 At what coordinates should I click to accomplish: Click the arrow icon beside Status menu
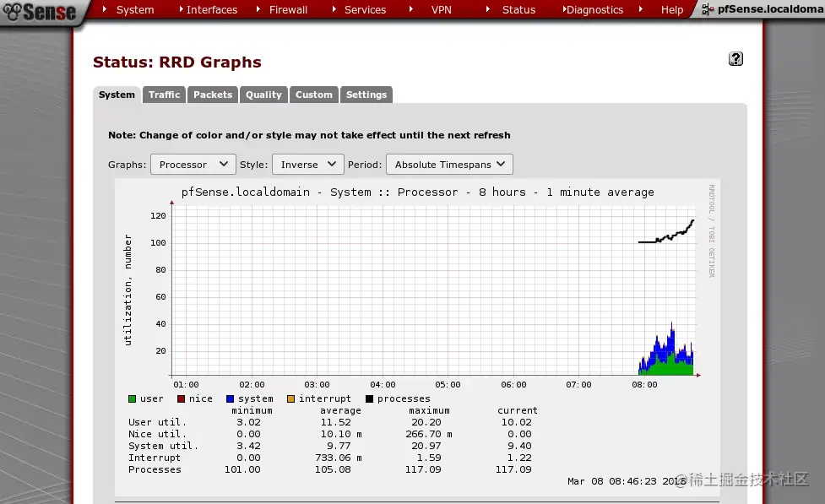tap(488, 9)
